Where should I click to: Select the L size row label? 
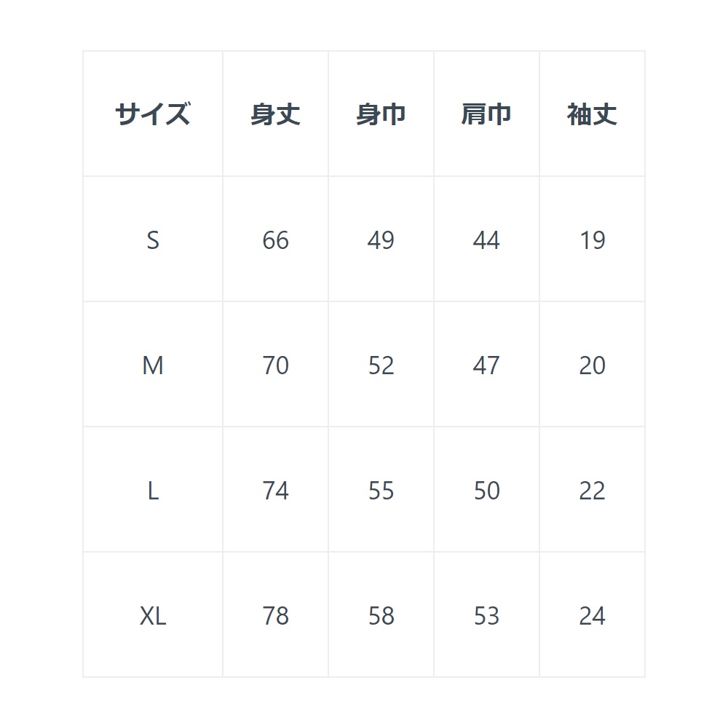coord(153,491)
